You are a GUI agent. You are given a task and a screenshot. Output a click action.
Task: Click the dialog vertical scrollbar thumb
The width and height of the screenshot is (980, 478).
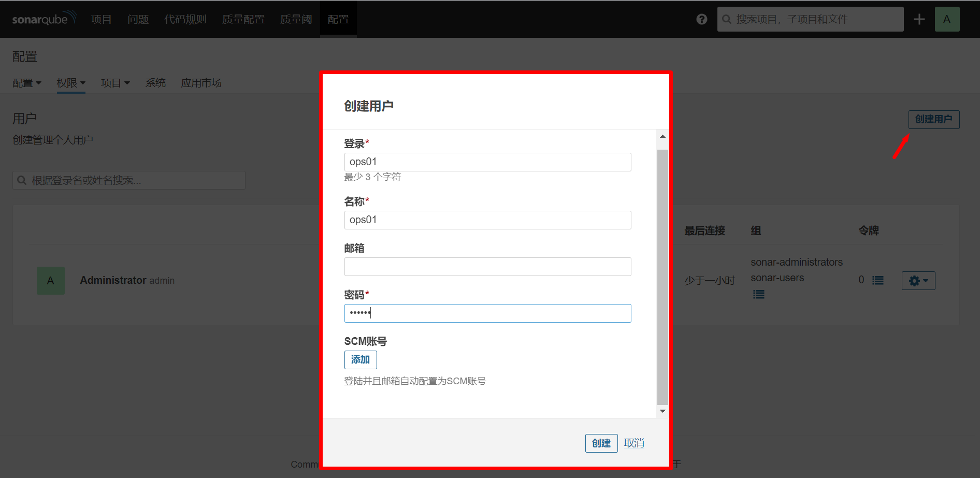pos(662,277)
